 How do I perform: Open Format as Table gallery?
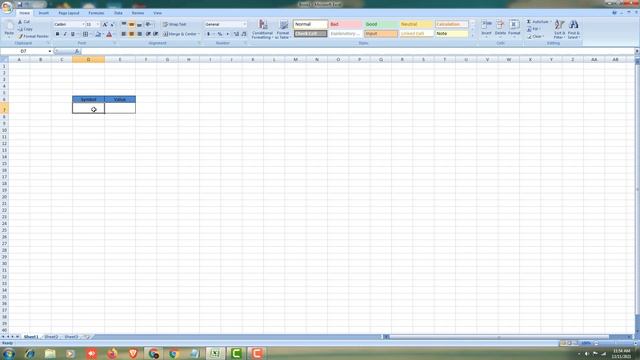283,29
